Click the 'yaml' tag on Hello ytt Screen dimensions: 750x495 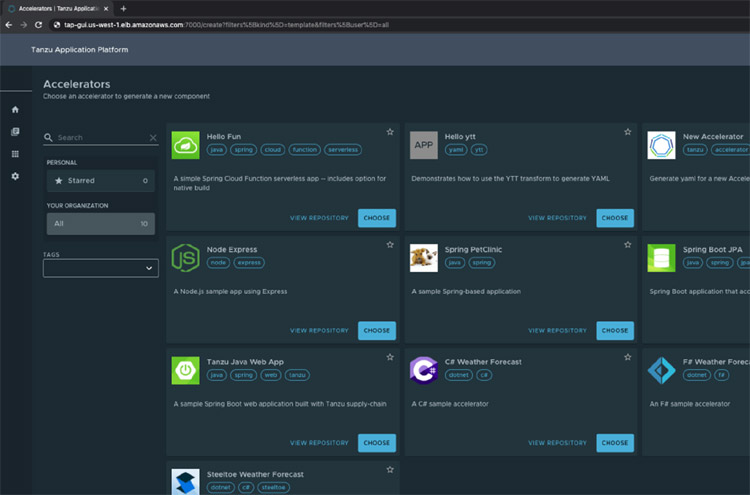tap(456, 150)
